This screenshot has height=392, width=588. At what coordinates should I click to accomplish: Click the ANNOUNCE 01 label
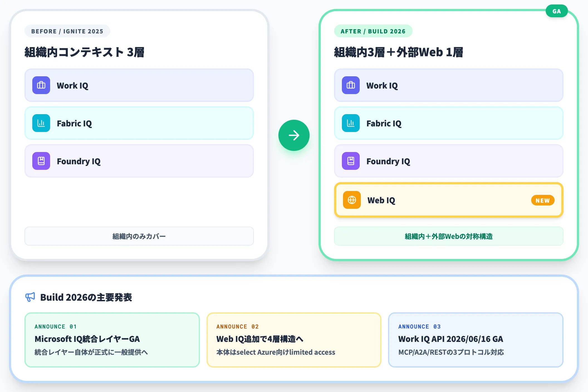tap(55, 327)
